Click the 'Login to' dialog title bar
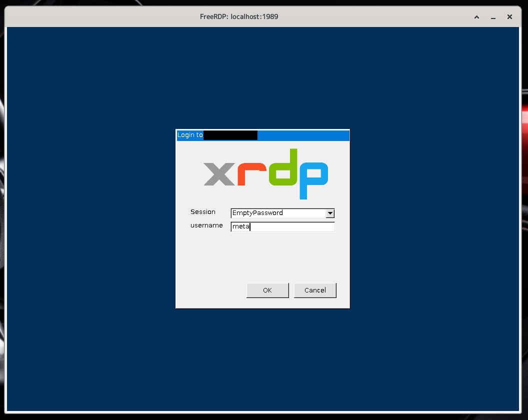Screen dimensions: 528x420 tap(263, 135)
